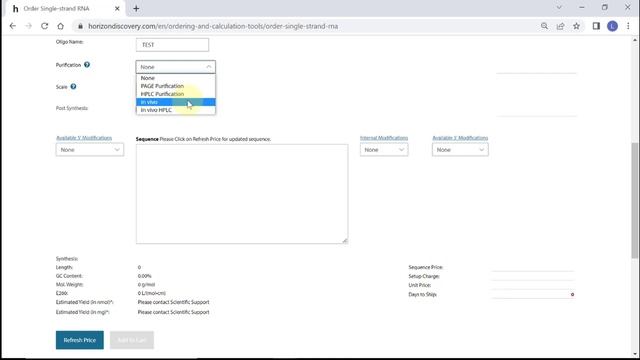Click the sequence box resize handle
Image resolution: width=640 pixels, height=360 pixels.
[345, 241]
